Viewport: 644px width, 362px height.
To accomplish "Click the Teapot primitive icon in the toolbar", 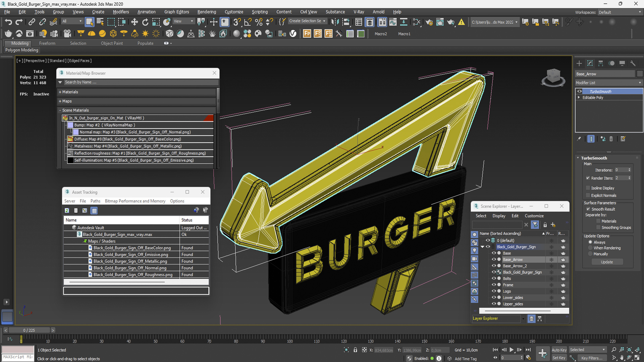I will [8, 34].
